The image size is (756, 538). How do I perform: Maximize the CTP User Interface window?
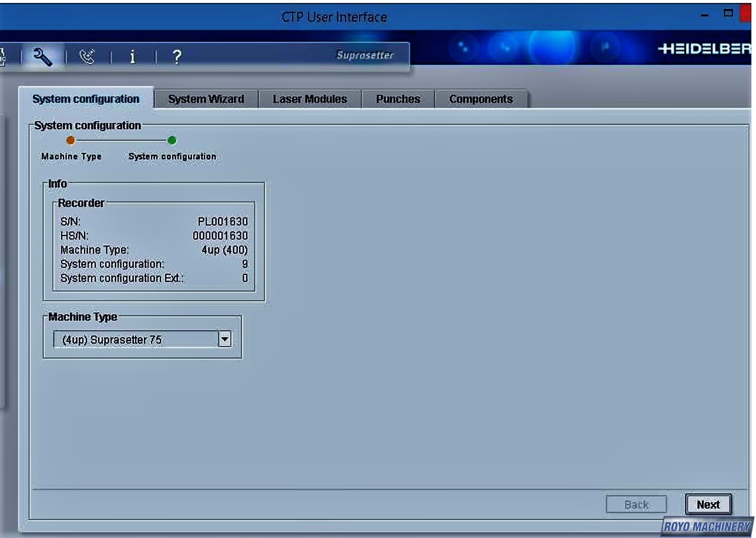click(x=730, y=12)
